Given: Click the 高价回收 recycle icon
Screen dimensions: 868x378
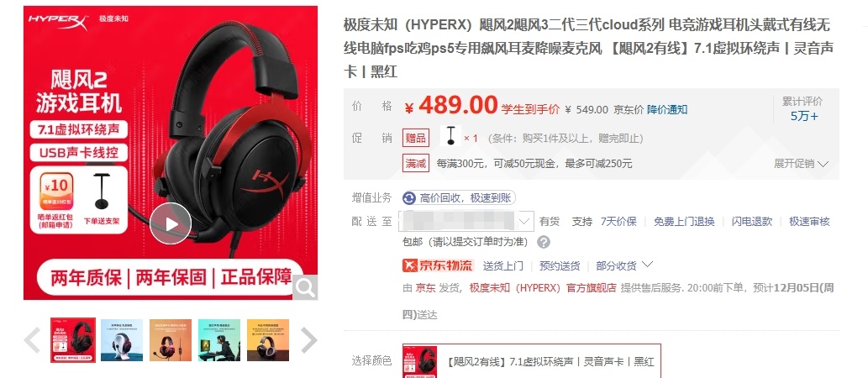Looking at the screenshot, I should 409,198.
